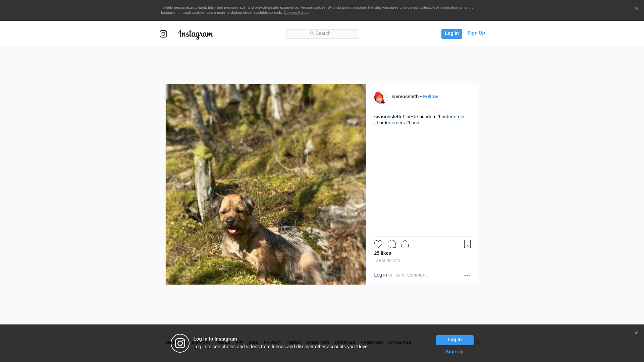Viewport: 644px width, 362px height.
Task: Save the post with the bookmark icon
Action: 467,244
